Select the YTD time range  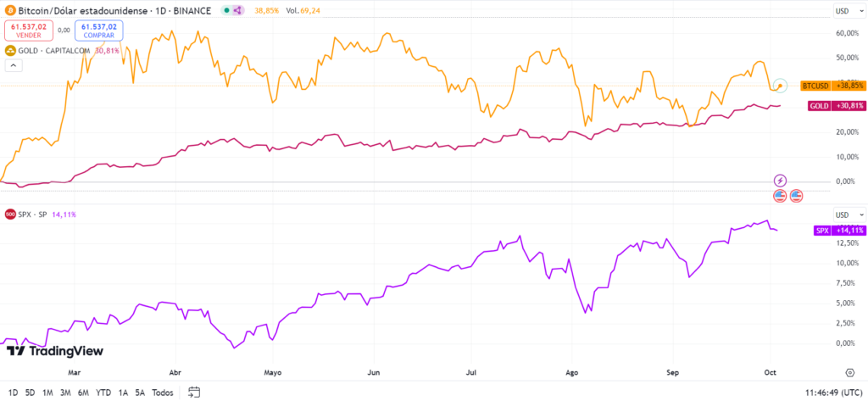click(103, 393)
